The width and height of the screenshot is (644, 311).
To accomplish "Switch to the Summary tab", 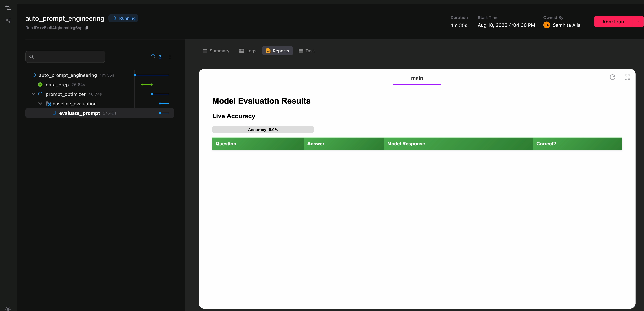I will (x=216, y=50).
